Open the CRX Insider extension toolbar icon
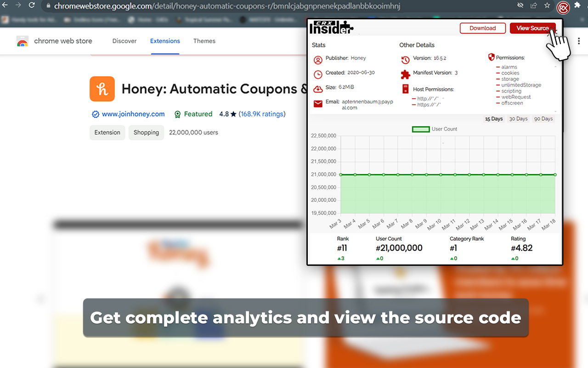This screenshot has width=588, height=368. (563, 7)
